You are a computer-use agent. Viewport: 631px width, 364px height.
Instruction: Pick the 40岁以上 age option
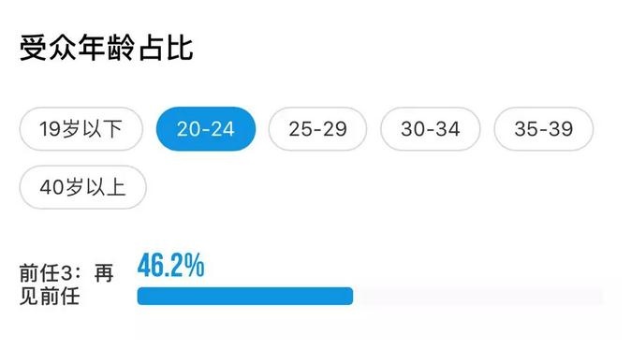[82, 187]
